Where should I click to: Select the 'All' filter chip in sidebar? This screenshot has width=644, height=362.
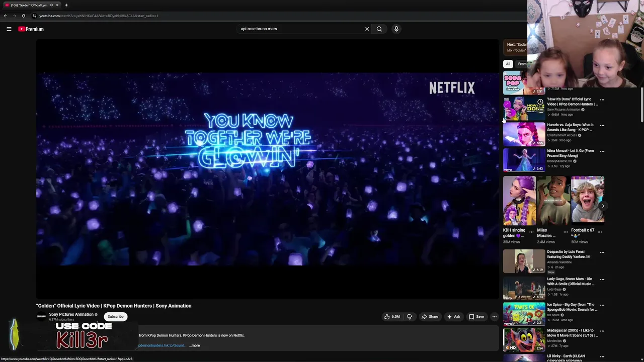pyautogui.click(x=508, y=64)
